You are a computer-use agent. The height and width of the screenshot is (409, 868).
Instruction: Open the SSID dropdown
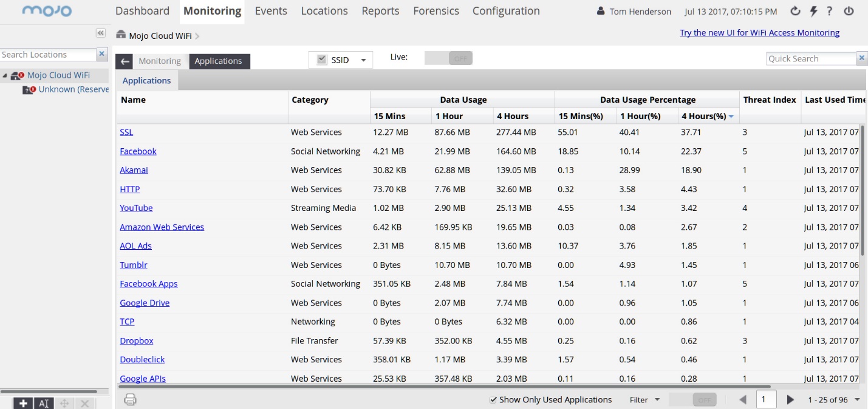[x=363, y=60]
